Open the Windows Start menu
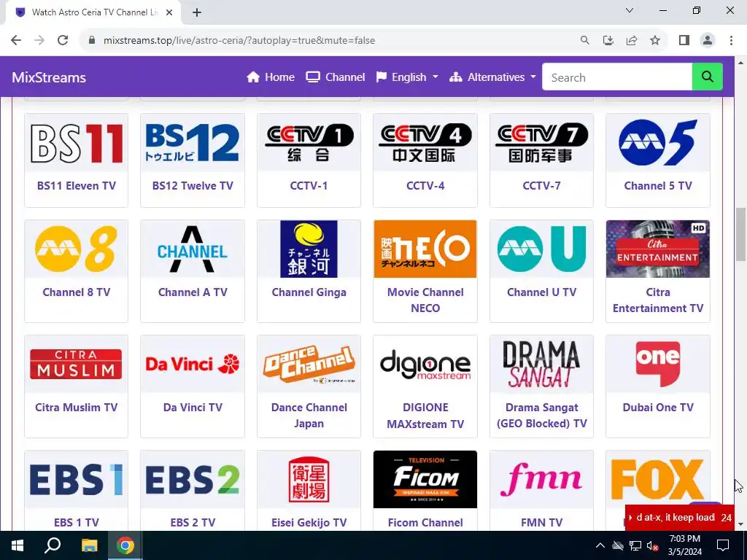 coord(18,545)
